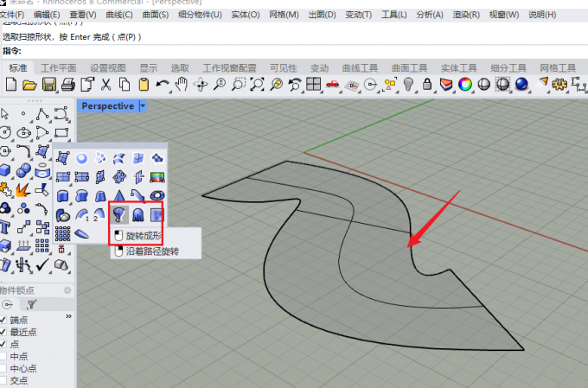Switch to the 实体工具 toolbar tab
The width and height of the screenshot is (588, 388).
coord(458,68)
